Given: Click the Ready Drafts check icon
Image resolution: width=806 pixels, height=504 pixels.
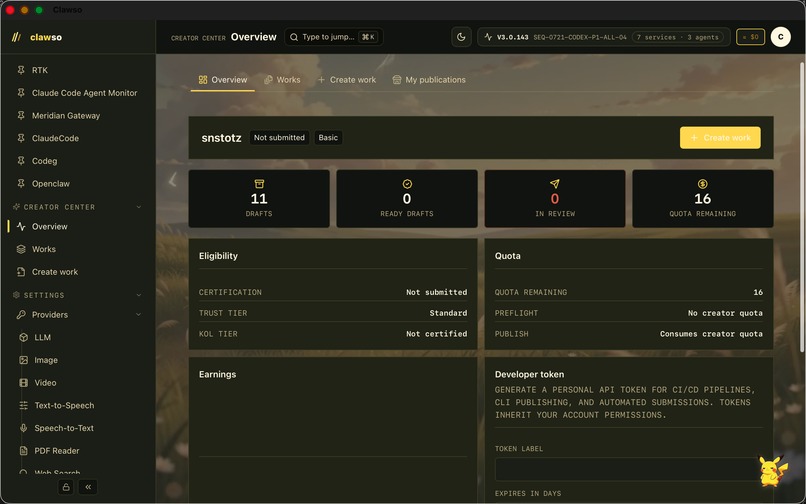Looking at the screenshot, I should pyautogui.click(x=407, y=184).
